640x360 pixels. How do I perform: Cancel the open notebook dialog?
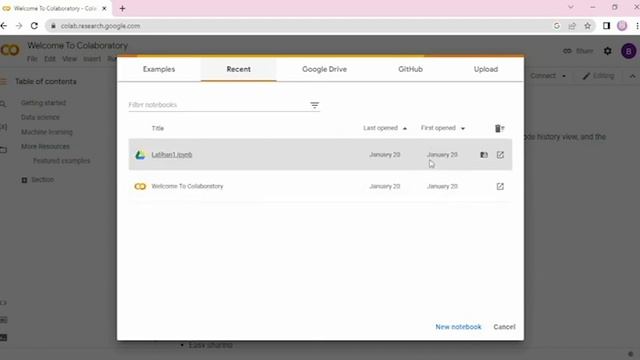pyautogui.click(x=504, y=327)
